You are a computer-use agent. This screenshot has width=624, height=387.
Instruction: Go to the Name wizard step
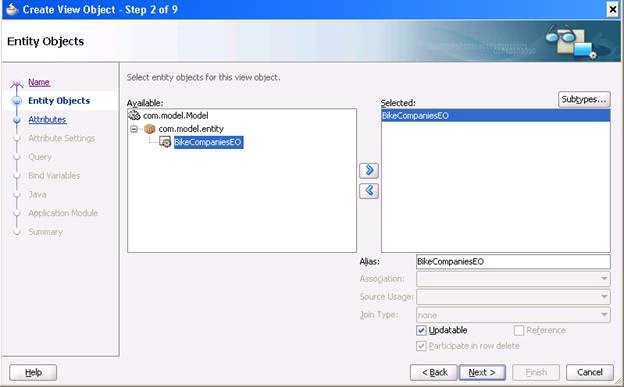click(39, 82)
